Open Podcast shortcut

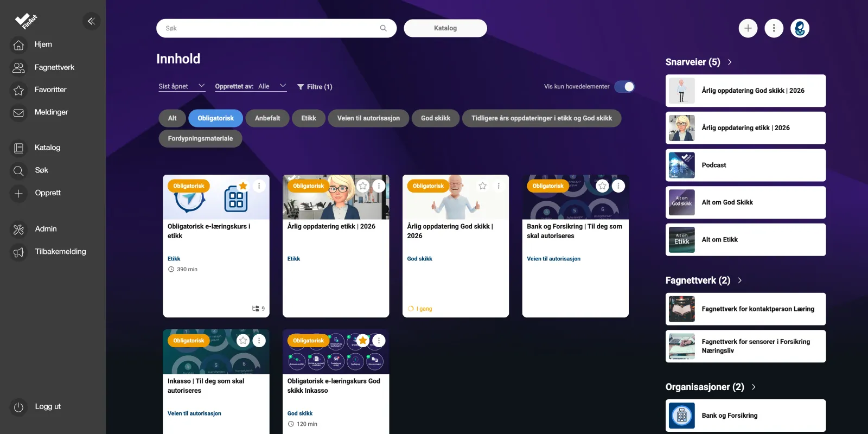coord(745,165)
